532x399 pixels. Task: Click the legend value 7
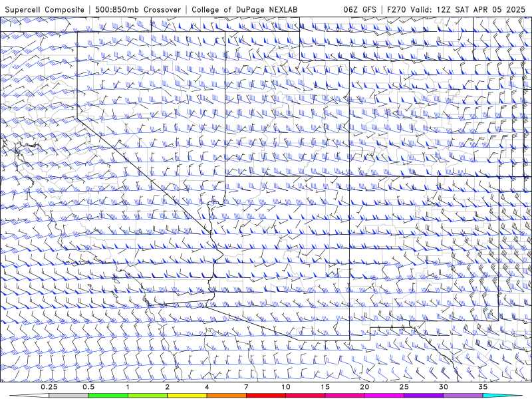point(246,387)
